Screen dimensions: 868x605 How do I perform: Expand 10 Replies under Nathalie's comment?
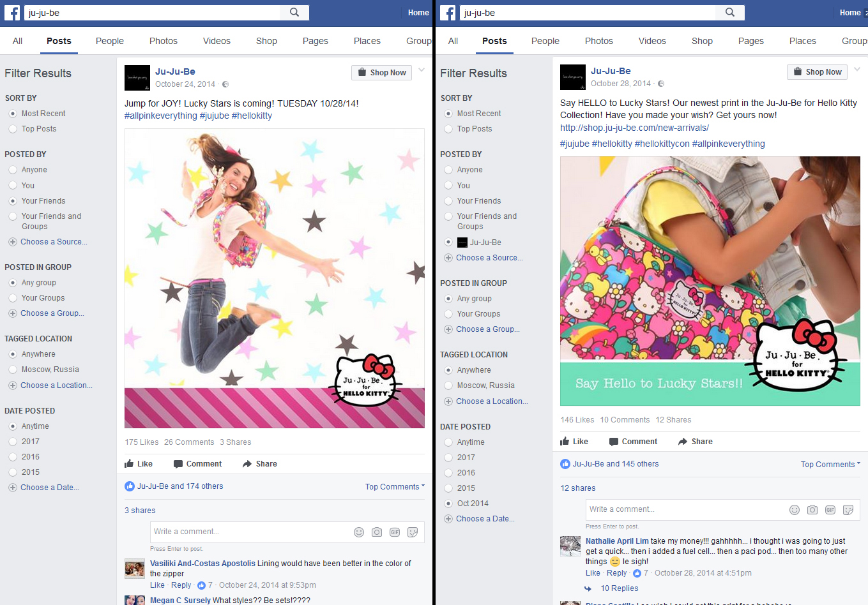click(619, 588)
